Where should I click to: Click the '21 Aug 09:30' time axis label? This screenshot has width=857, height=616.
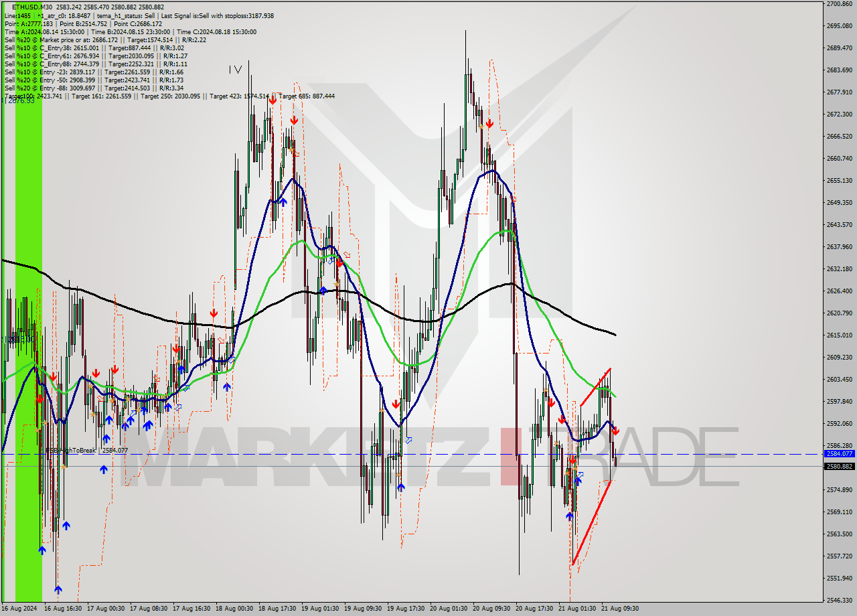[620, 609]
